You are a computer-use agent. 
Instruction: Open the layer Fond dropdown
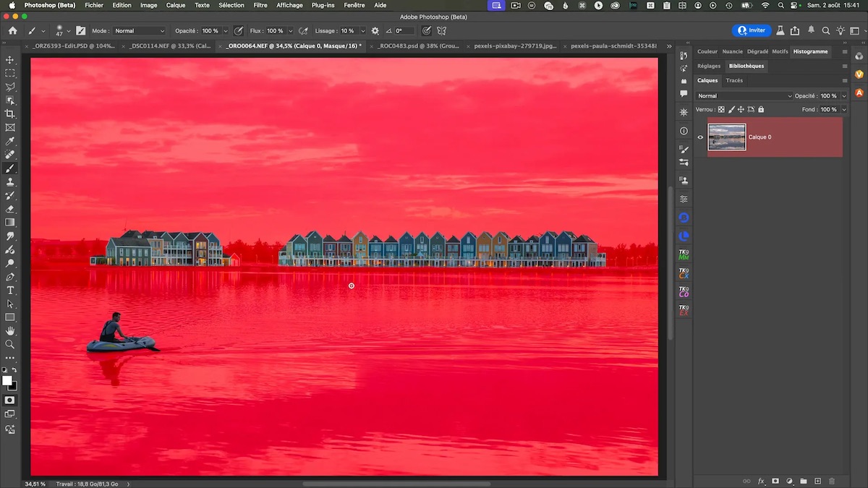pos(843,110)
